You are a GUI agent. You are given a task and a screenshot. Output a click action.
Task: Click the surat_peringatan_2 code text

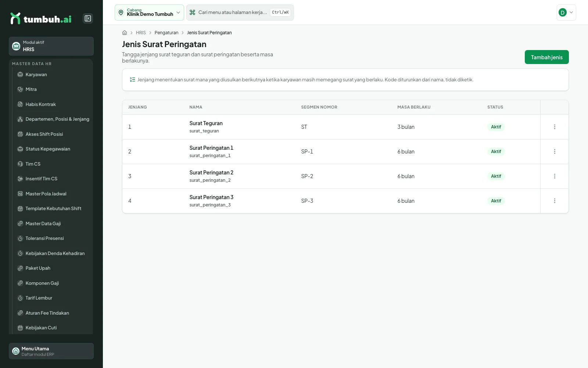210,180
